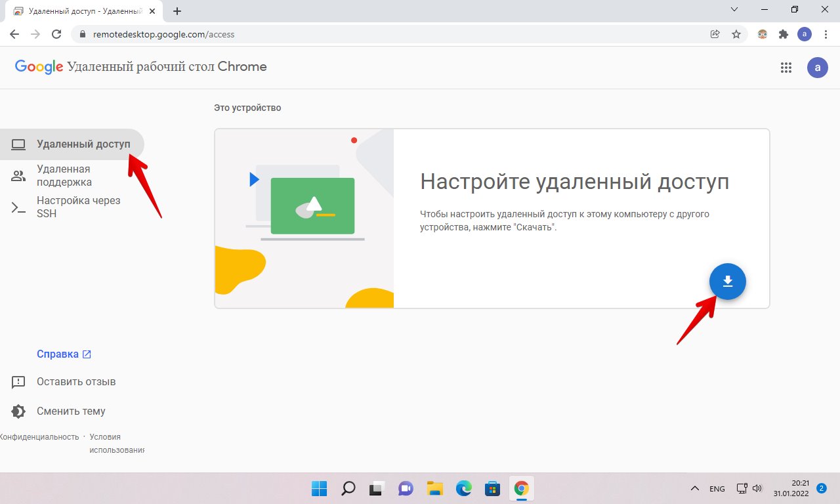Open Teams Chat on taskbar
The width and height of the screenshot is (840, 504).
click(405, 488)
